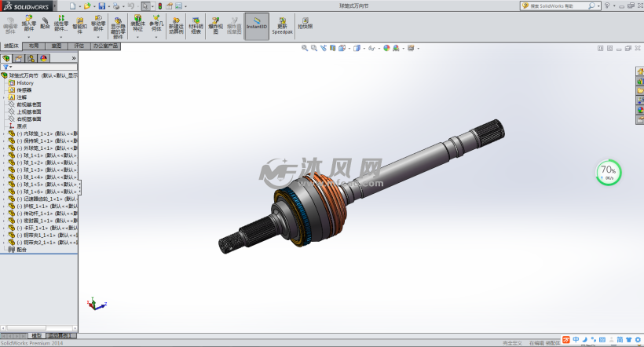
Task: Select the 传动杆_1<1> component in tree
Action: pos(42,214)
